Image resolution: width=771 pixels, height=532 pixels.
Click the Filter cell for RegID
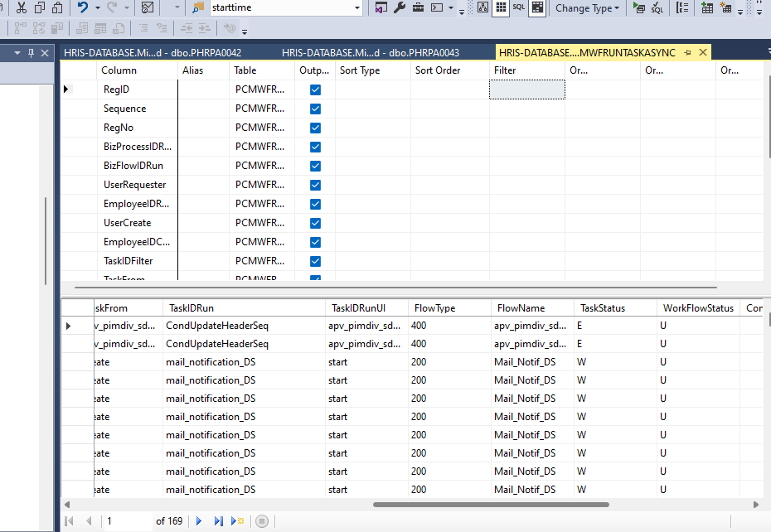point(526,89)
